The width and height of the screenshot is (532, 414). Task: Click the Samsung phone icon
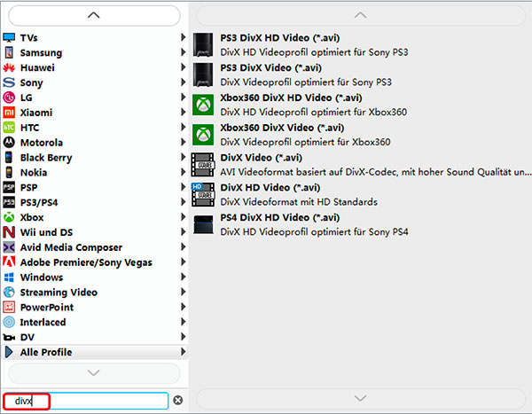coord(9,52)
